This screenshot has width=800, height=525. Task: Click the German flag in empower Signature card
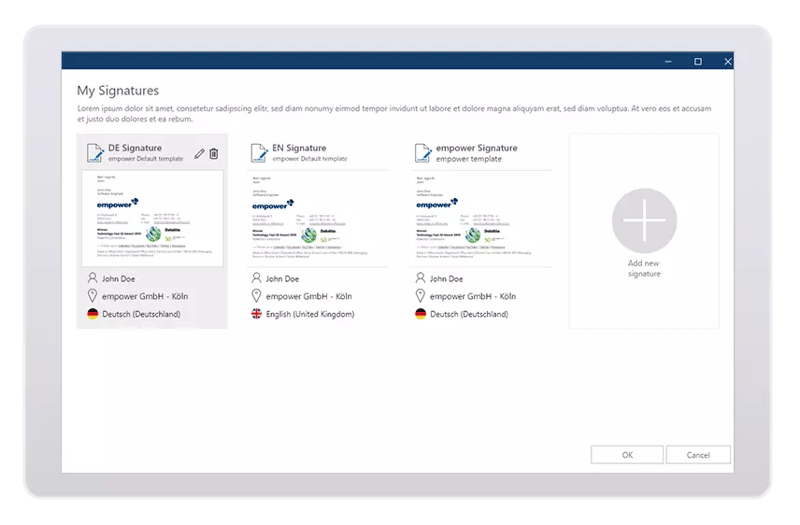pyautogui.click(x=420, y=314)
